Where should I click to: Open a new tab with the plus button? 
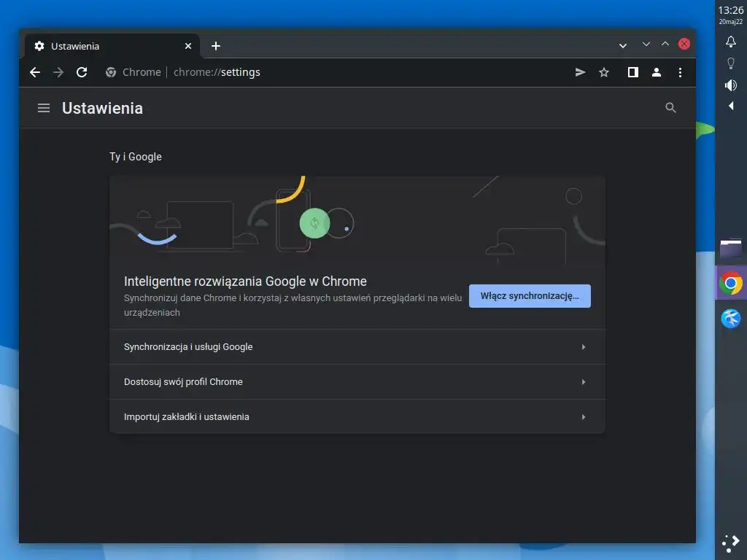(216, 46)
